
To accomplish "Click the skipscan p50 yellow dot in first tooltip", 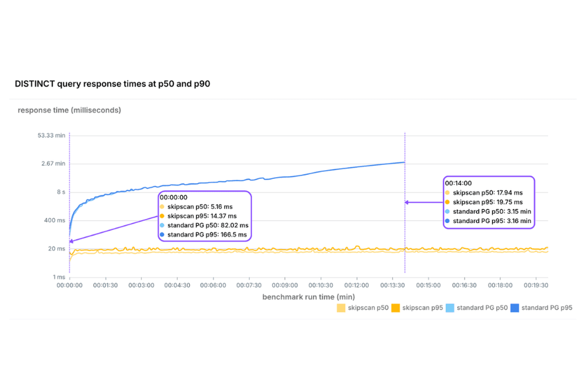I will (163, 207).
